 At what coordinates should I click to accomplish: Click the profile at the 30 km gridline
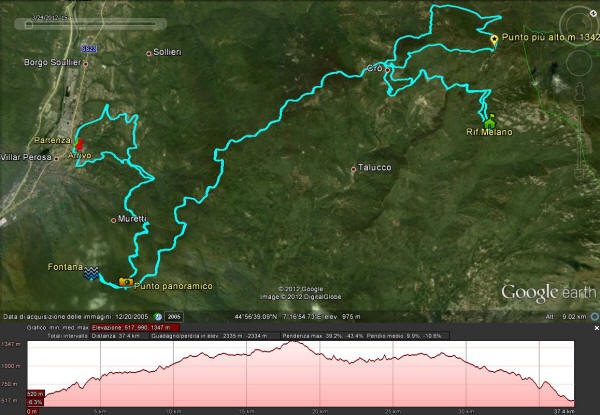pyautogui.click(x=466, y=374)
